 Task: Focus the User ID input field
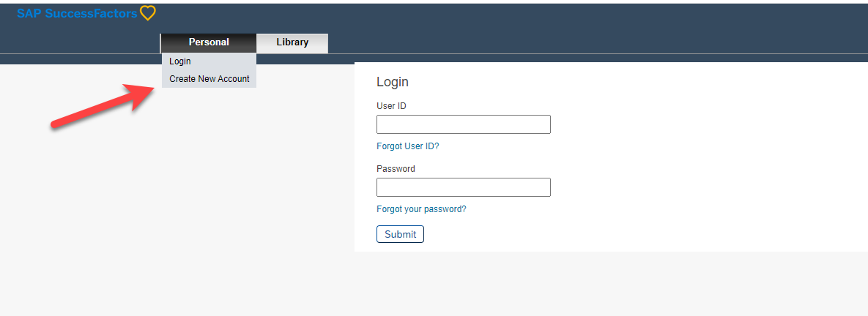[464, 124]
